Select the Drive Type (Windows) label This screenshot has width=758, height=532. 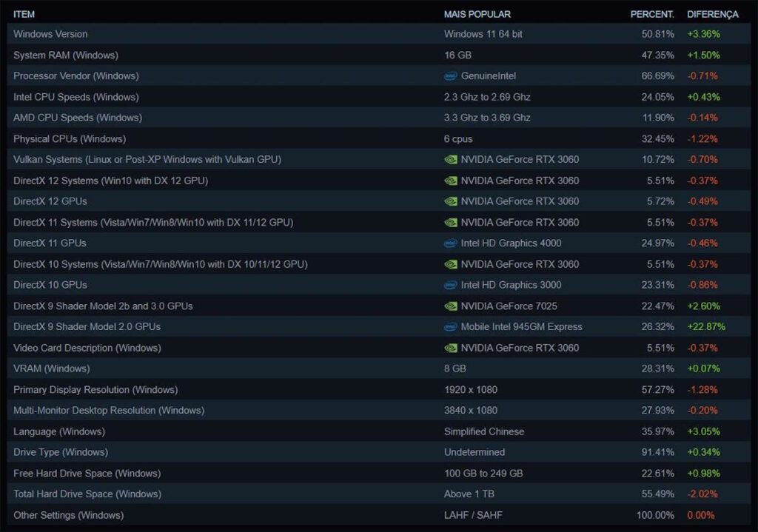61,452
